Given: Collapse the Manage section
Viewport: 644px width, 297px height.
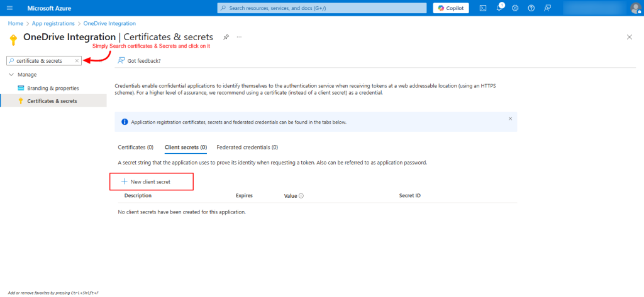Looking at the screenshot, I should click(11, 75).
